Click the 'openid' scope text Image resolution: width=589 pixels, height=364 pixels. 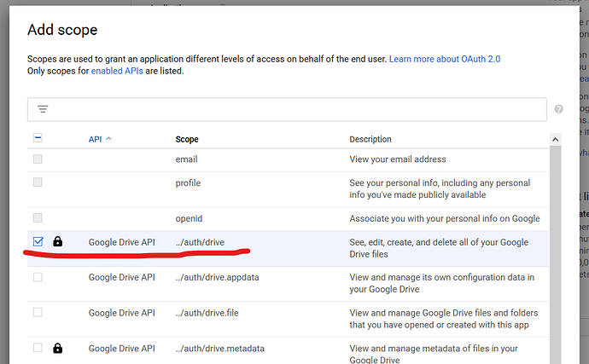point(189,218)
